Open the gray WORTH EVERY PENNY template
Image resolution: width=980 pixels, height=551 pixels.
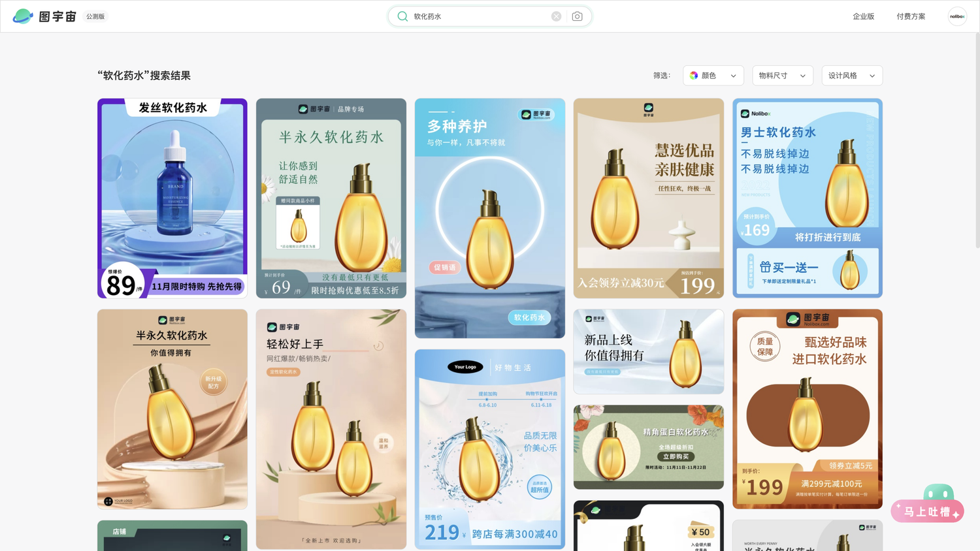808,535
